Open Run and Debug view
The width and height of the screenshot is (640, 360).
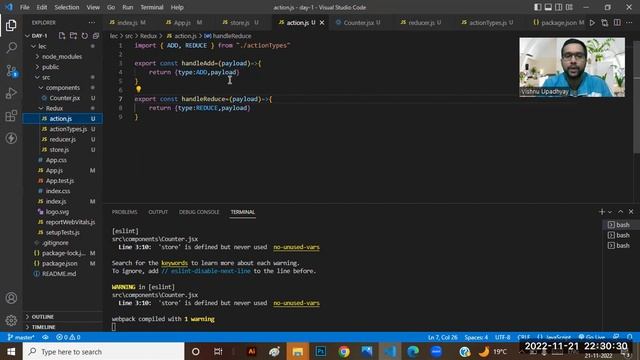tap(11, 93)
